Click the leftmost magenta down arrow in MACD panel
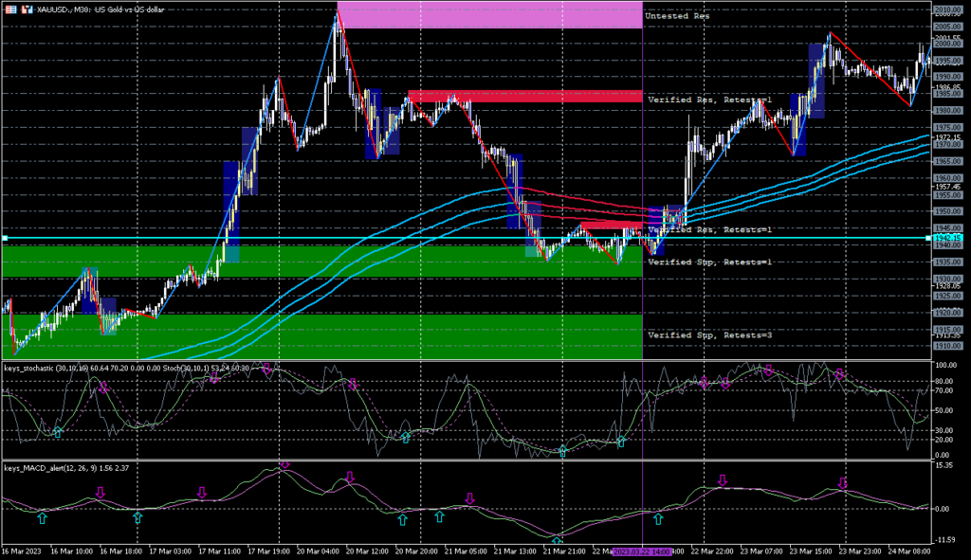Image resolution: width=971 pixels, height=560 pixels. 101,492
